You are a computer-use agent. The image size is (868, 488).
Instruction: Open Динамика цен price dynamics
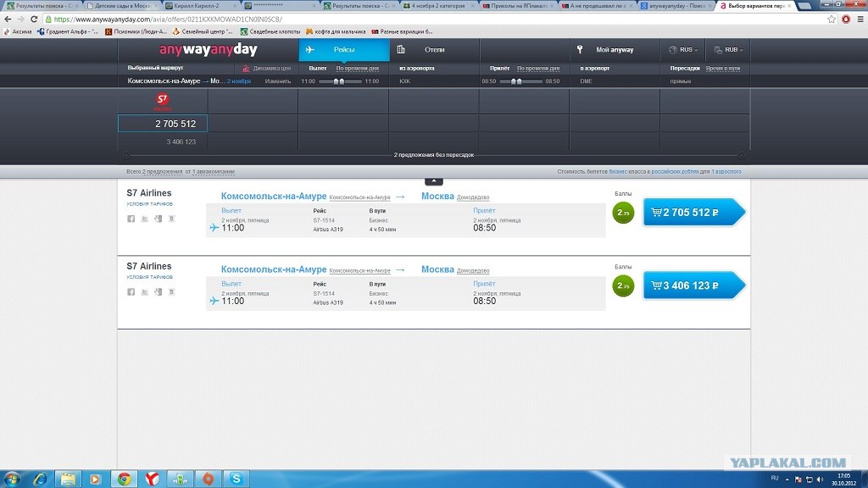click(267, 69)
